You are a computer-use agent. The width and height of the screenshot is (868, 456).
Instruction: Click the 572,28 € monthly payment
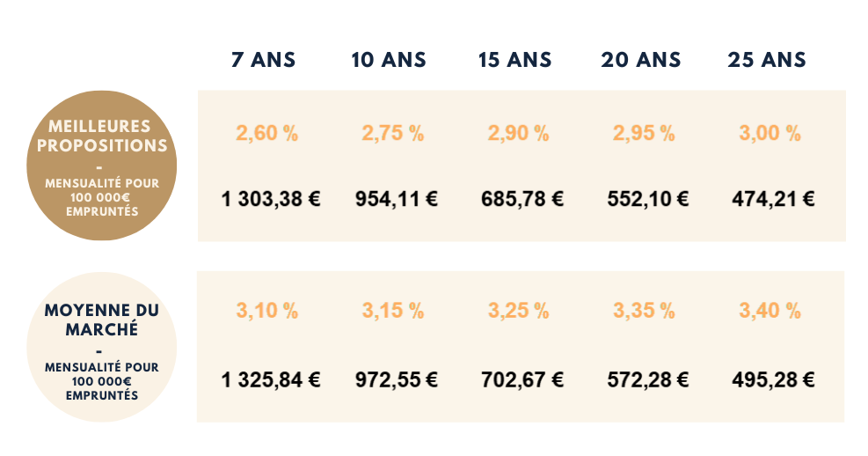(648, 381)
